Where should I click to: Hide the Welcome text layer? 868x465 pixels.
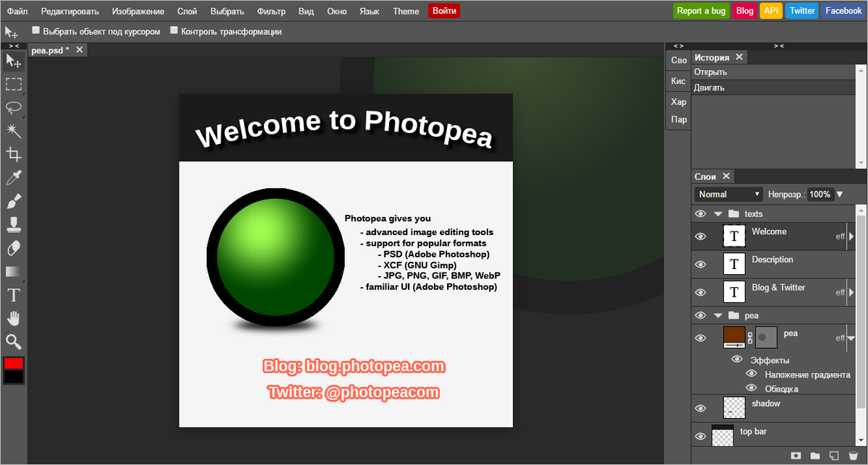[700, 236]
